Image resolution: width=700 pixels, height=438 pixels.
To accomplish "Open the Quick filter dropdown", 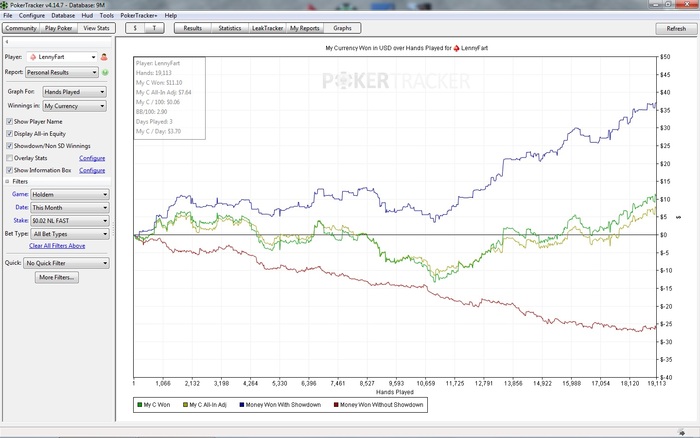I will coord(67,263).
